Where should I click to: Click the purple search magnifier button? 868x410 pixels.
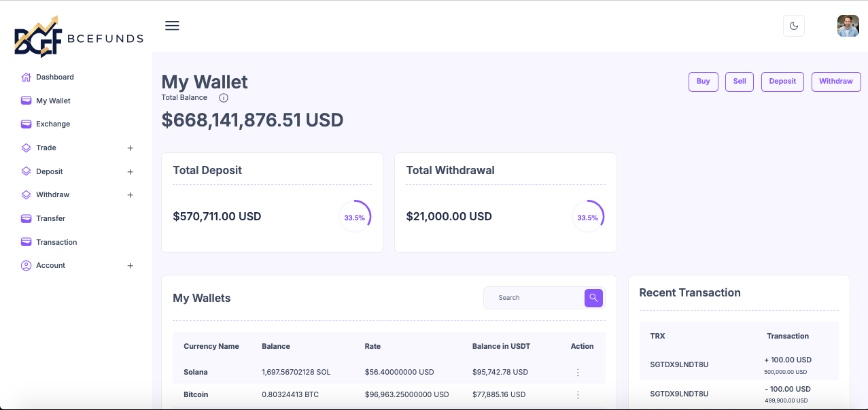(593, 298)
